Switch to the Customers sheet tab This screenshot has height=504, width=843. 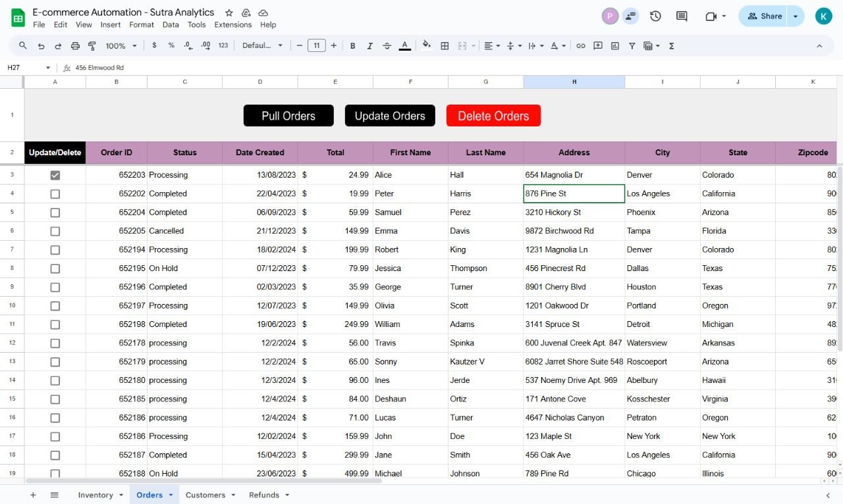[x=205, y=495]
